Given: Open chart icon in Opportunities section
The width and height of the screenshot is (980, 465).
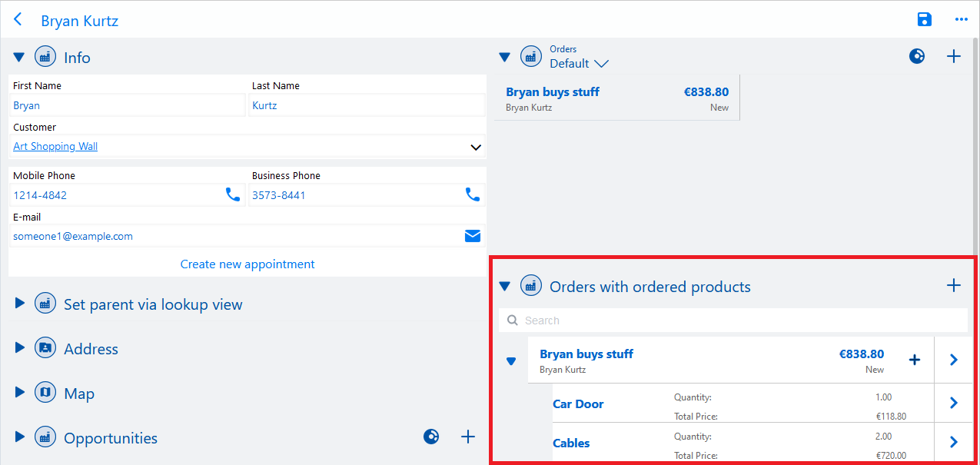Looking at the screenshot, I should point(431,437).
